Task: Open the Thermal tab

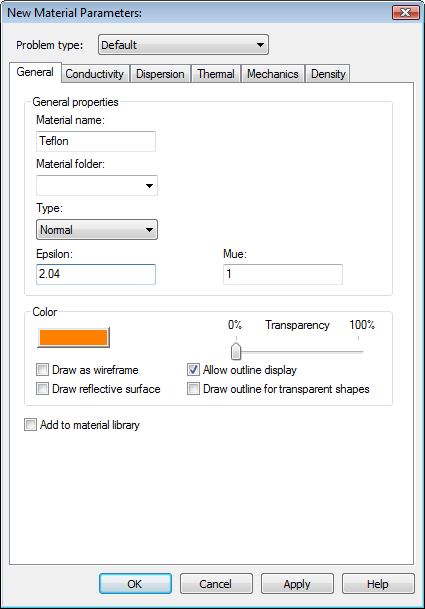Action: pyautogui.click(x=216, y=74)
